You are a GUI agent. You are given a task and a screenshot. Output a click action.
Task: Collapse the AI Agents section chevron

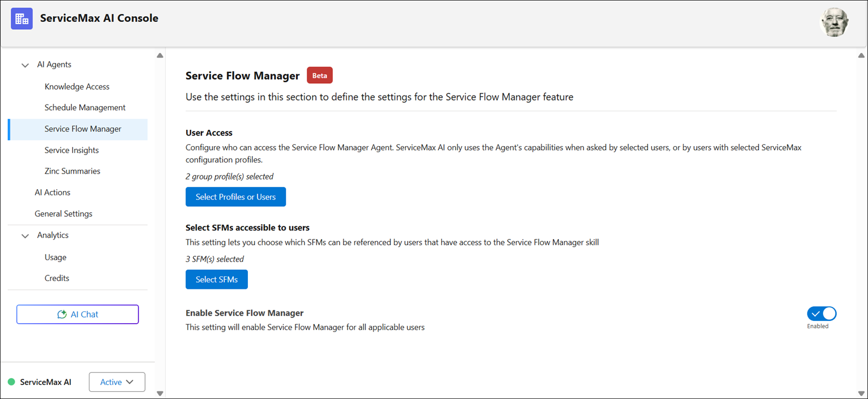[25, 65]
